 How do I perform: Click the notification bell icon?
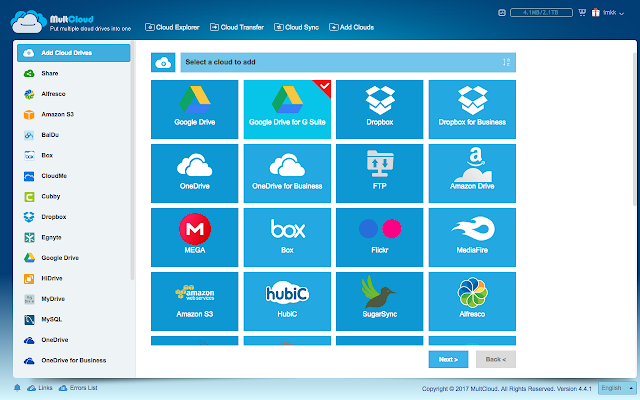[17, 388]
